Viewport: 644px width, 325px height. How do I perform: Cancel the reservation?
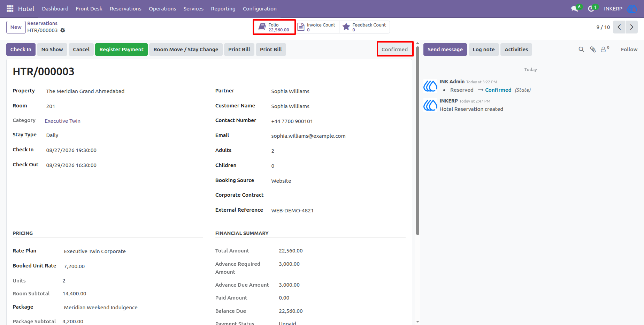(x=81, y=50)
